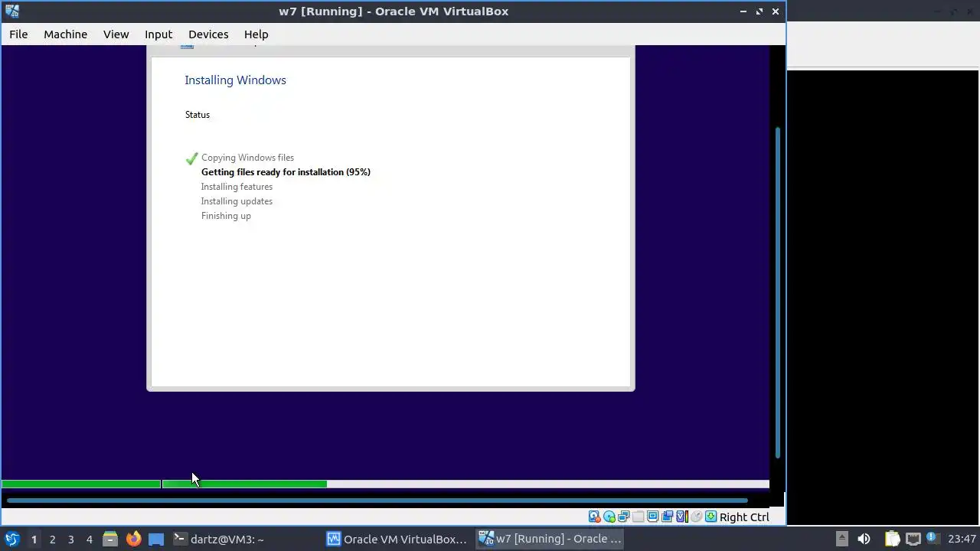This screenshot has width=980, height=551.
Task: Click the optical disk indicator icon
Action: pyautogui.click(x=609, y=517)
